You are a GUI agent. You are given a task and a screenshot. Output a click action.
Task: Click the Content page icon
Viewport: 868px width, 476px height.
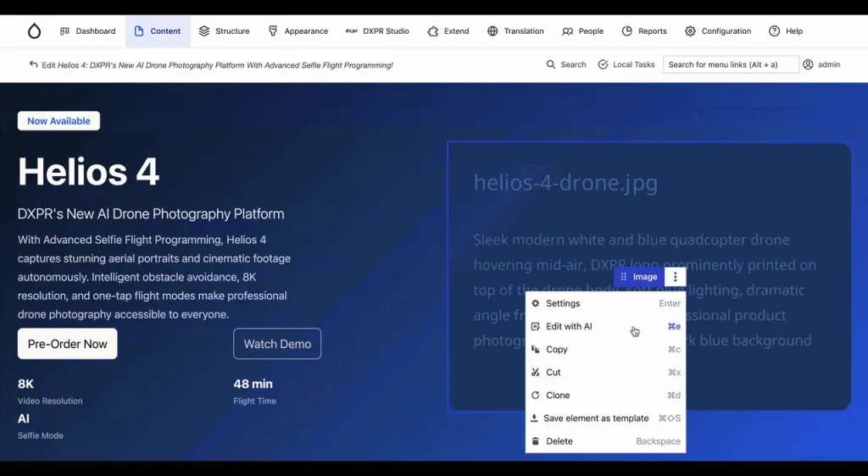point(139,31)
